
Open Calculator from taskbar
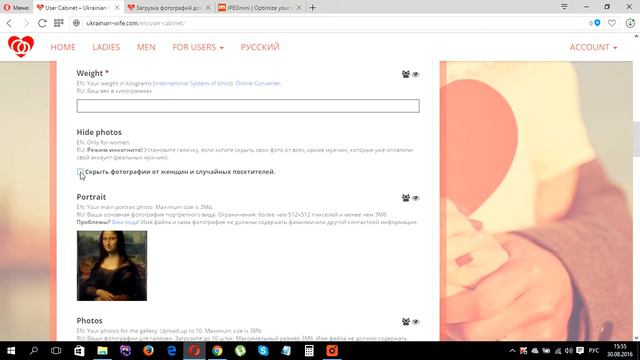tap(309, 351)
